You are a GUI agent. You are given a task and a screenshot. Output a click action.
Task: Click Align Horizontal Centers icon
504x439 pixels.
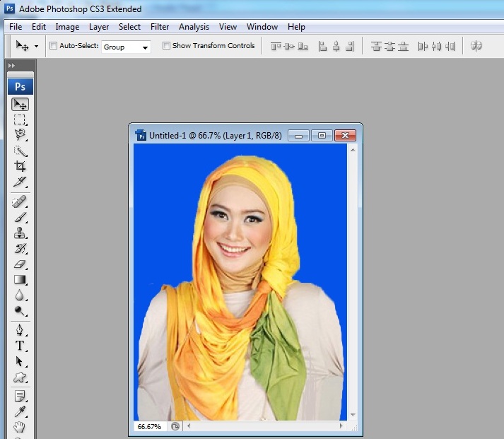336,47
